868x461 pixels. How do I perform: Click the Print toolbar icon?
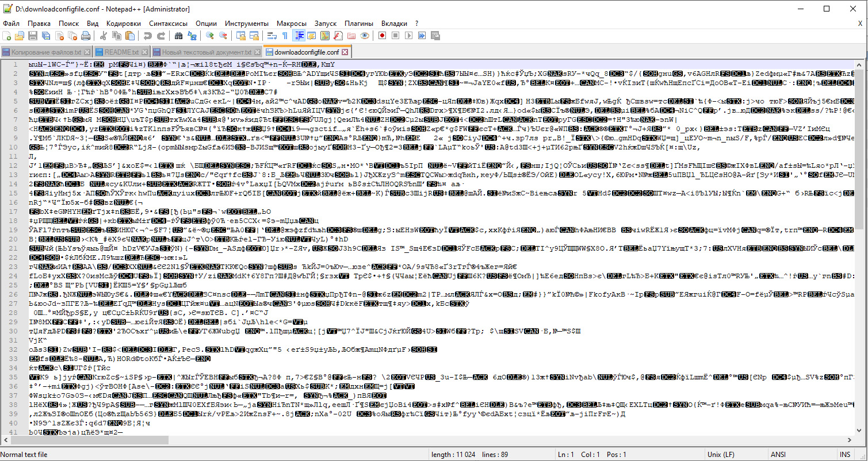coord(86,36)
